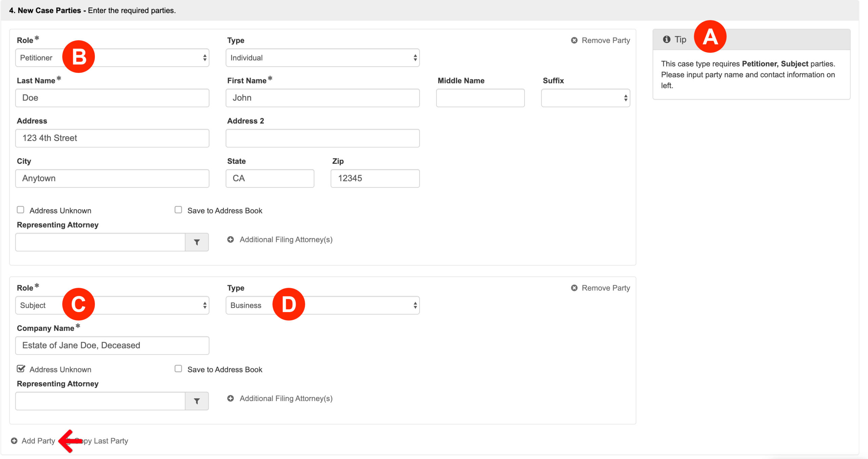Click Remove Party icon for Petitioner party
Viewport: 868px width, 459px height.
[x=574, y=40]
